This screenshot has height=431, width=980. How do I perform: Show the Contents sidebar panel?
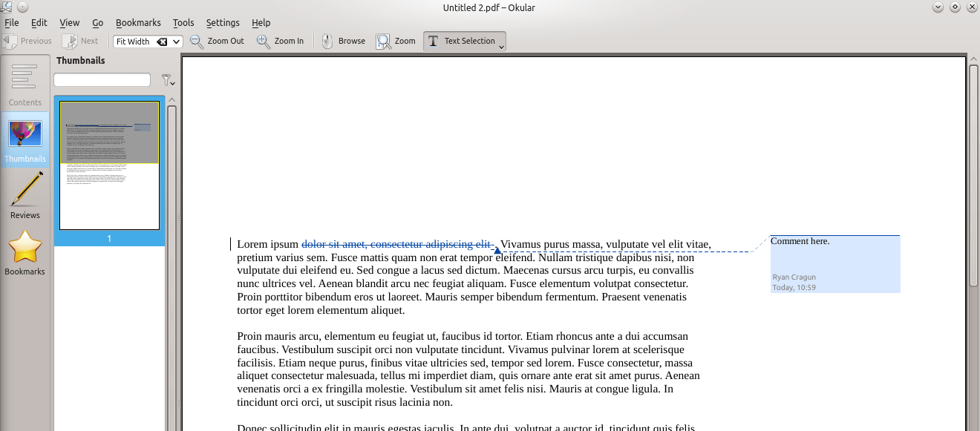point(25,83)
